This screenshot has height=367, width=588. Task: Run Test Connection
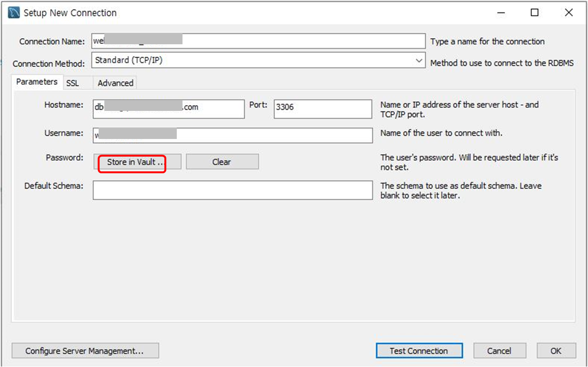(419, 350)
